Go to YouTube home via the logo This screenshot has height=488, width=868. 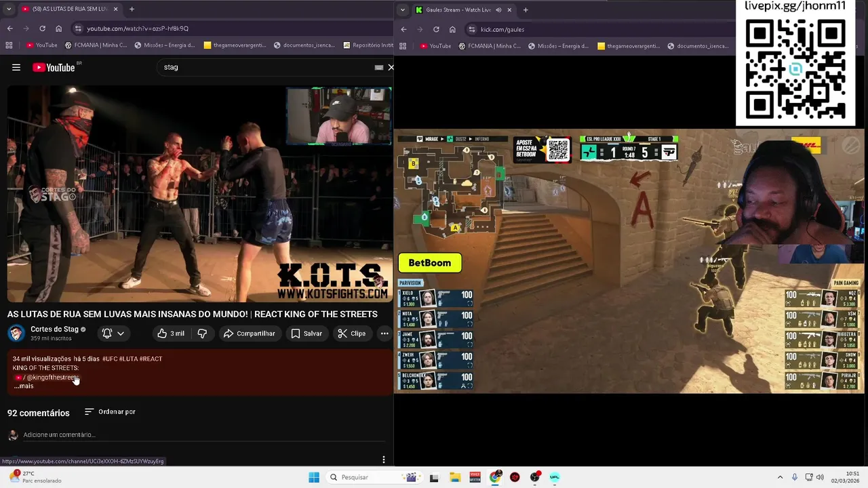pyautogui.click(x=54, y=67)
